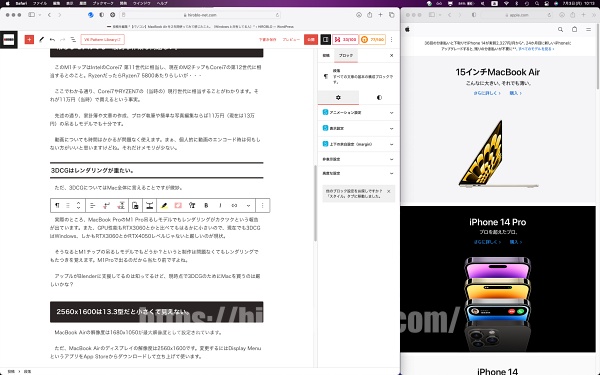Open the Safari menu in macOS menu bar

[21, 3]
